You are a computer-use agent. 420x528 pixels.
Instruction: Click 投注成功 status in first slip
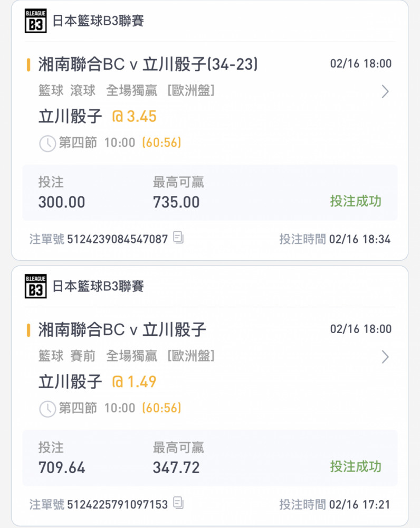[356, 201]
